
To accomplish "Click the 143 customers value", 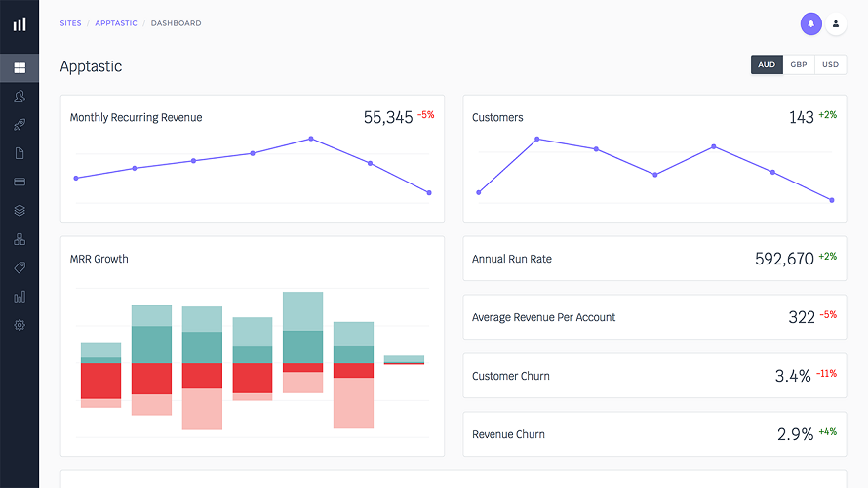I will 801,117.
